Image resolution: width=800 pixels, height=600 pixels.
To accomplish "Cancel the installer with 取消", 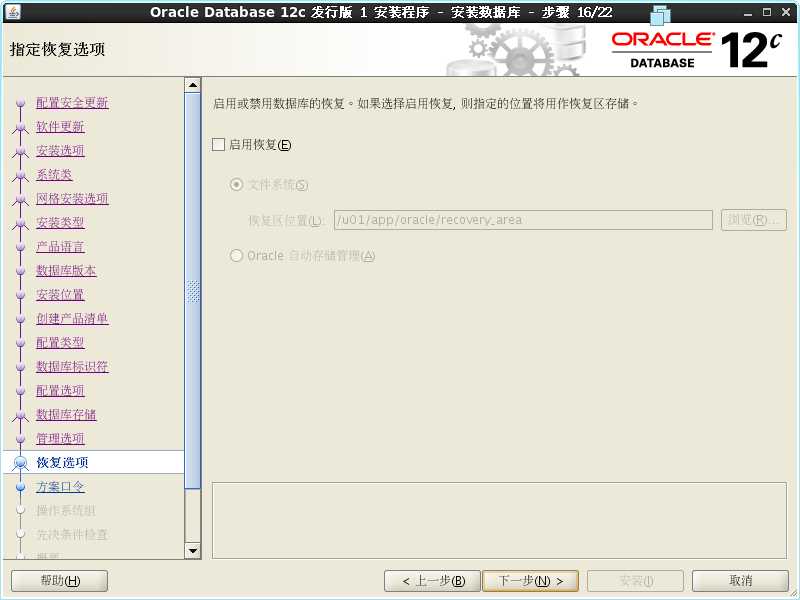I will click(740, 581).
